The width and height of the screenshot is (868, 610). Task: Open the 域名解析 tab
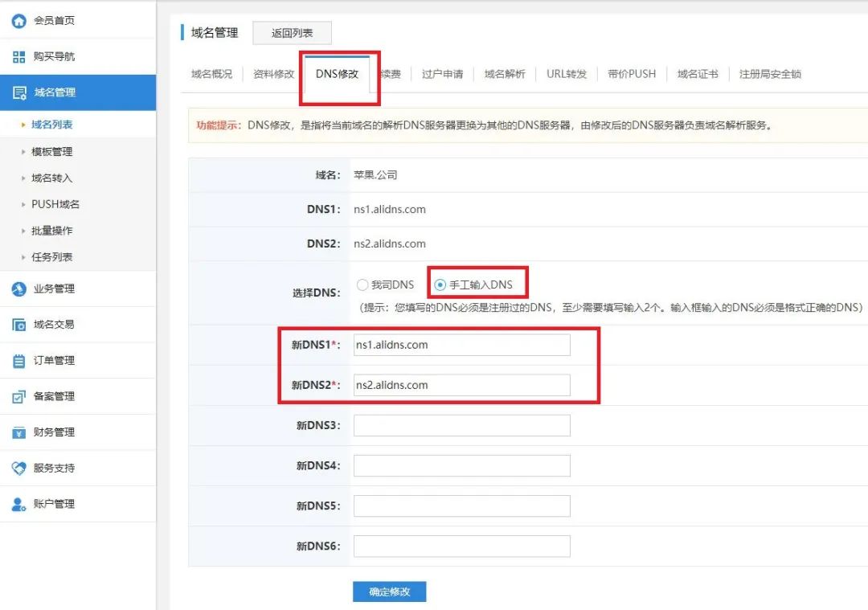(505, 73)
